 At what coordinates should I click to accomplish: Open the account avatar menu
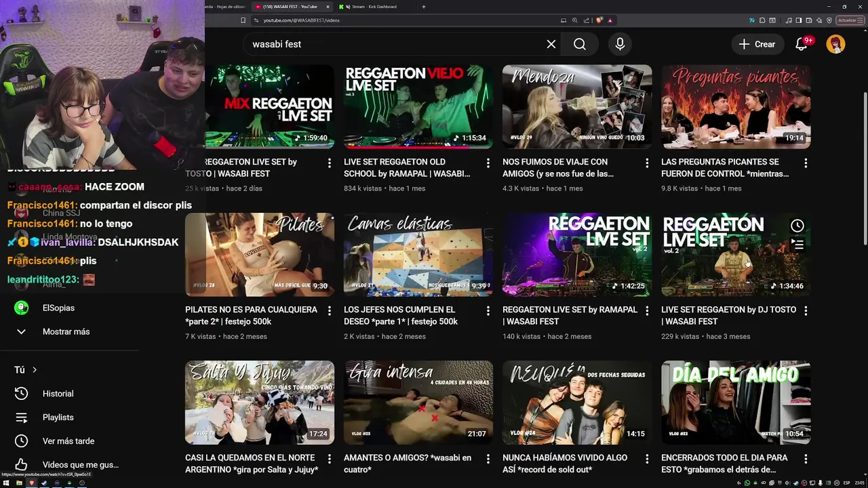[x=835, y=44]
